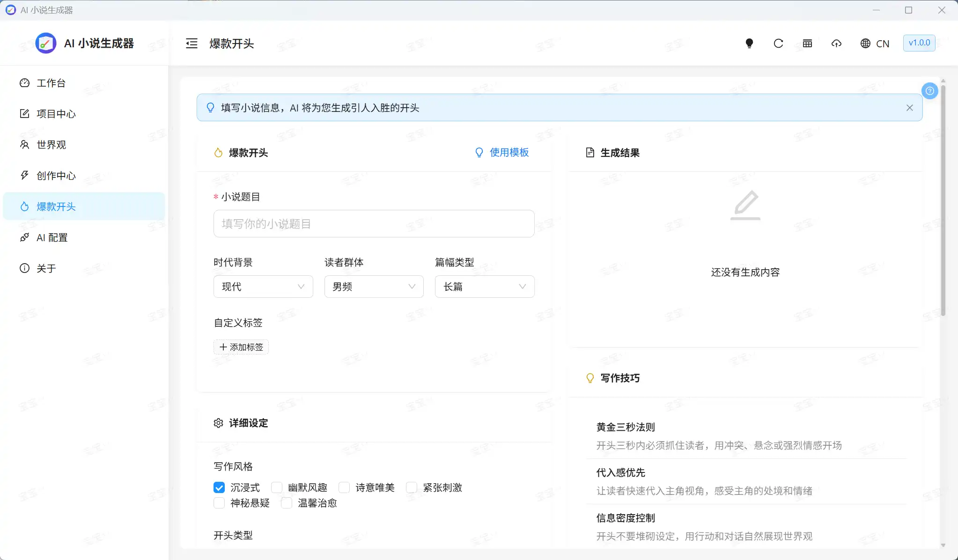958x560 pixels.
Task: Uncheck the 沉浸式 writing style
Action: (x=219, y=487)
